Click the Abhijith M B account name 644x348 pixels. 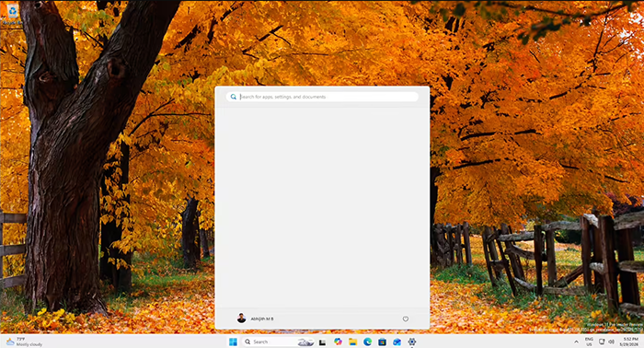[262, 319]
